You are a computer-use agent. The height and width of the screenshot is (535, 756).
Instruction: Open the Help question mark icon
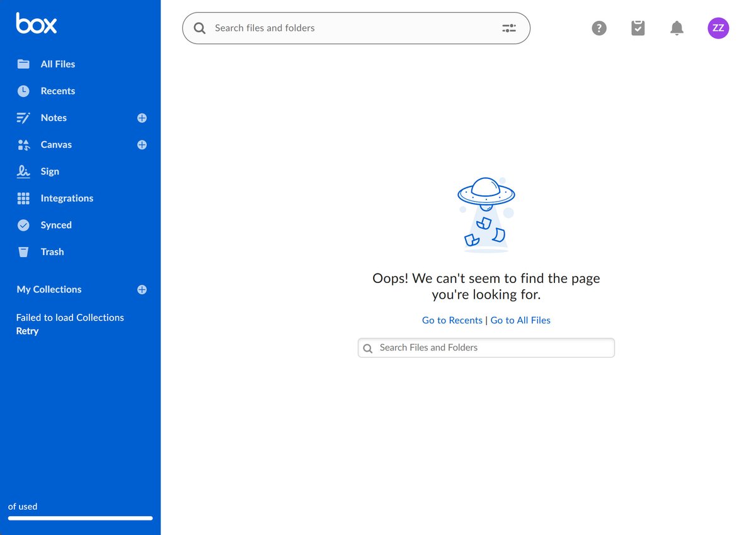pos(599,28)
